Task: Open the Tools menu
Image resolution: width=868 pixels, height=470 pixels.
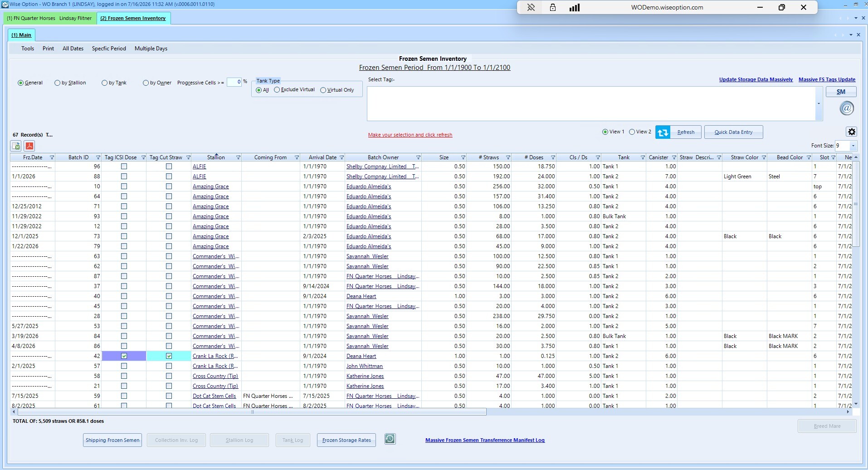Action: click(28, 49)
